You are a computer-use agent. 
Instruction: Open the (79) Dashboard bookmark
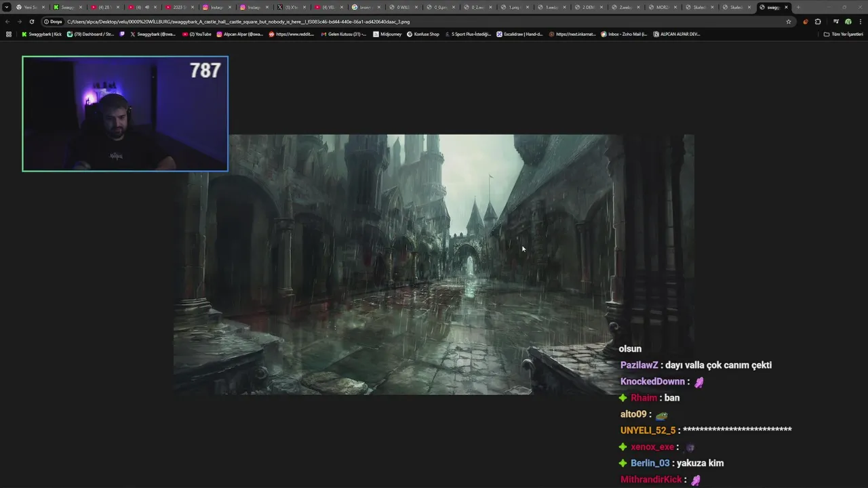click(90, 34)
